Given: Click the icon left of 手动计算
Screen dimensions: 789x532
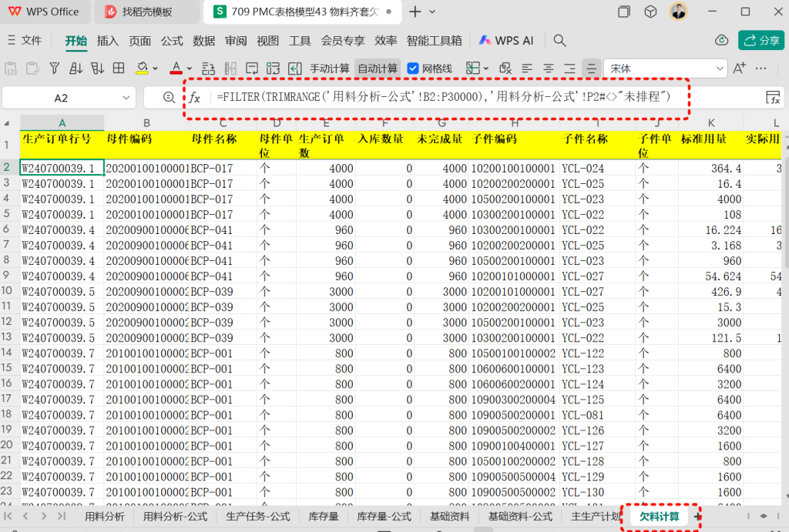Looking at the screenshot, I should (x=295, y=69).
